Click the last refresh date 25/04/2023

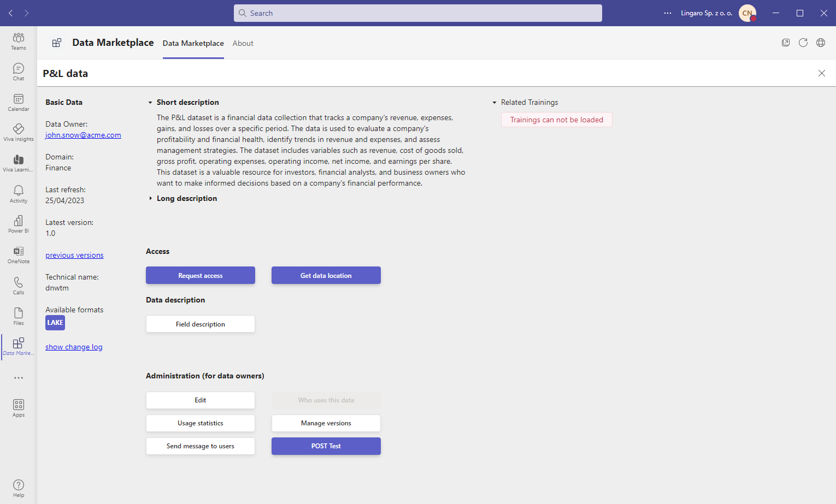[x=65, y=200]
